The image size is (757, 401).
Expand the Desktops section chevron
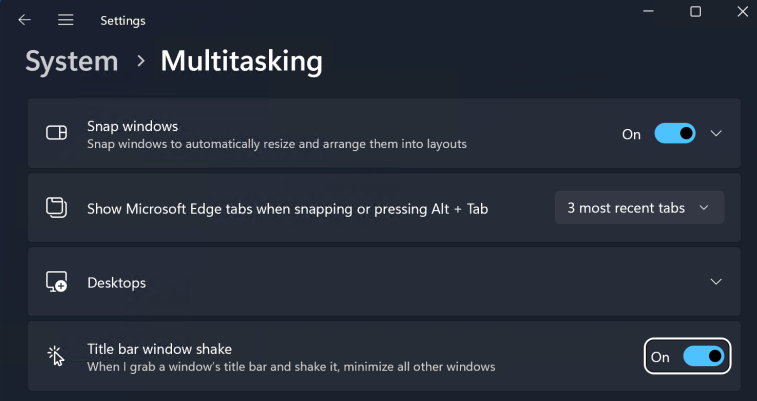(716, 282)
